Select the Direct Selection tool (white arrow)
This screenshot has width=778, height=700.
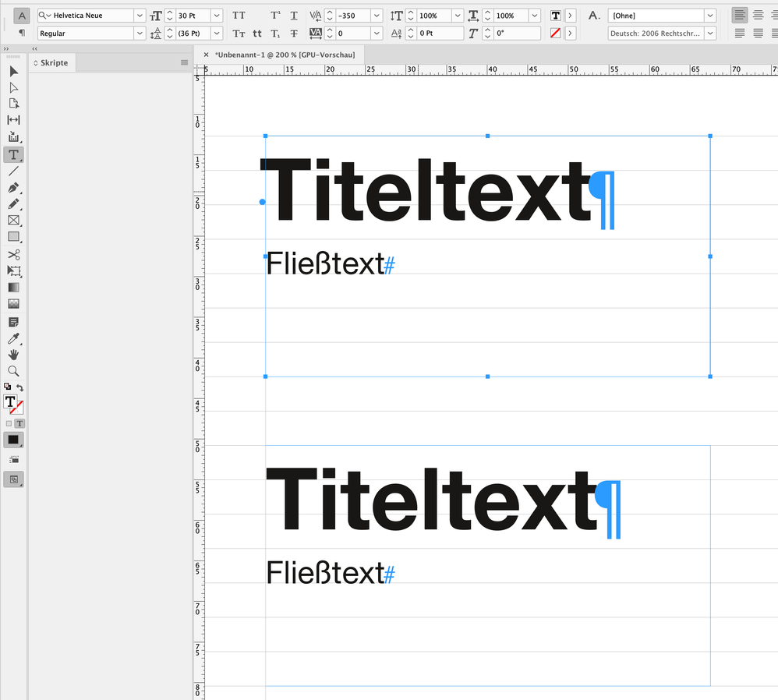[x=13, y=88]
